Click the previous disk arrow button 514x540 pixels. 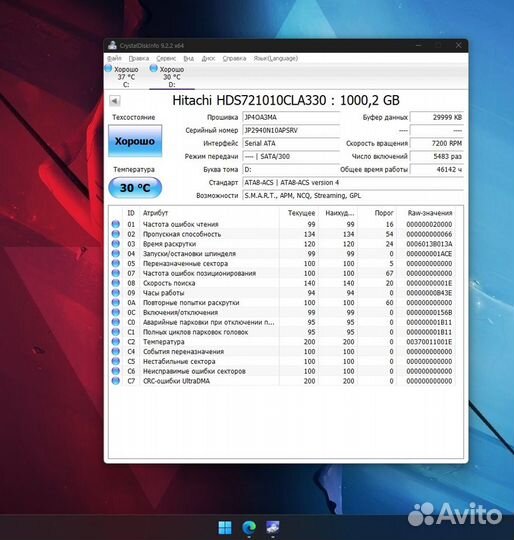(x=115, y=101)
